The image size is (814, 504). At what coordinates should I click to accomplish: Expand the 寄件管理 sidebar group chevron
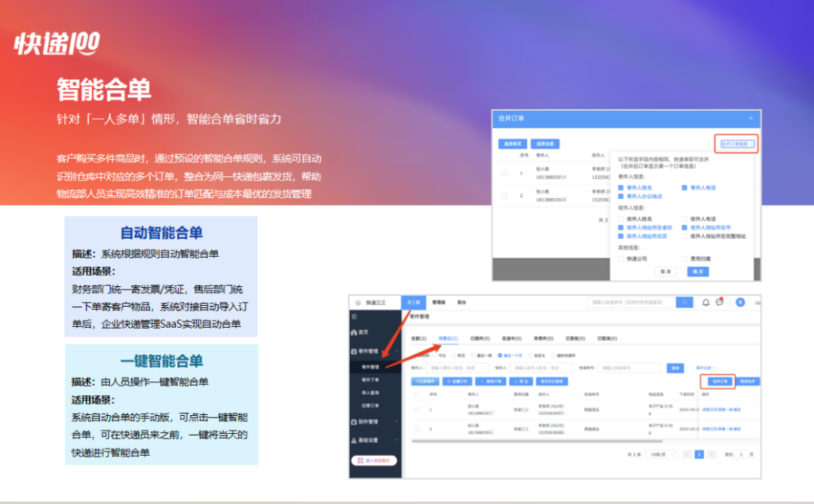coord(396,351)
